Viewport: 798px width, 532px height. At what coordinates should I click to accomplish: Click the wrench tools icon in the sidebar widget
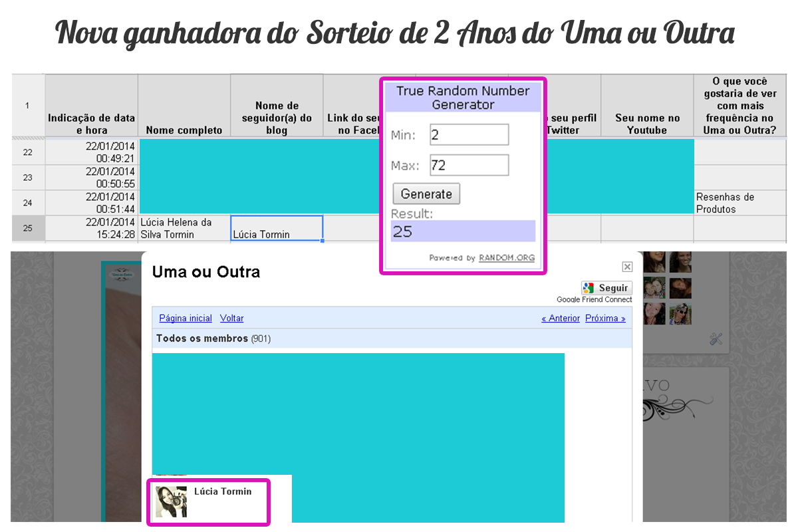click(716, 338)
